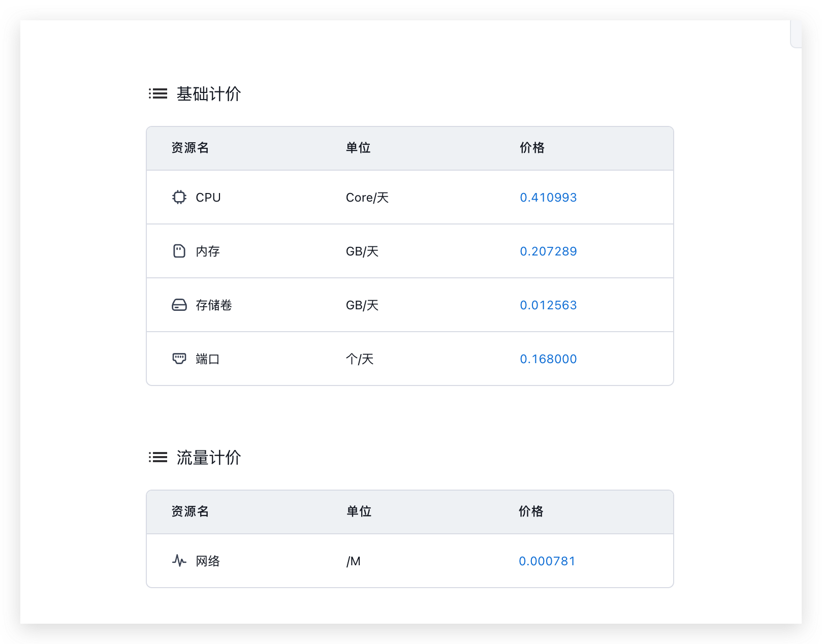Select the storage volume price 0.012563
This screenshot has height=644, width=822.
click(548, 305)
